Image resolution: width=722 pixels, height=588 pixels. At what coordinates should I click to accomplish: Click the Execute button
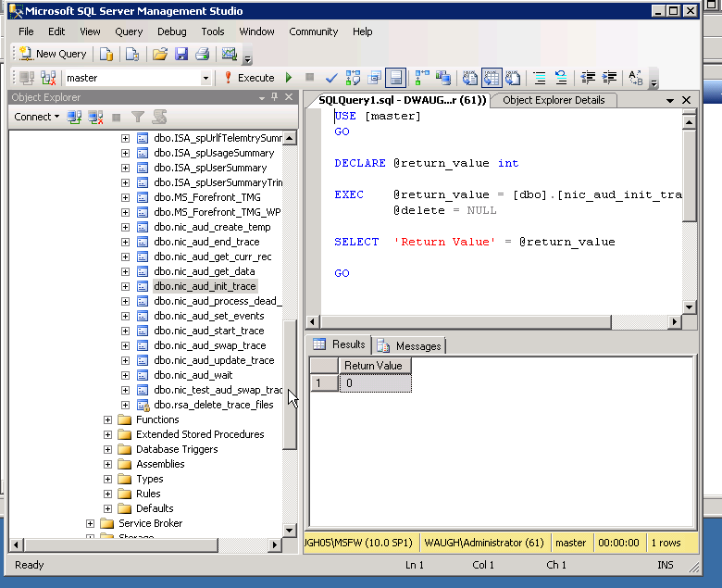tap(247, 78)
